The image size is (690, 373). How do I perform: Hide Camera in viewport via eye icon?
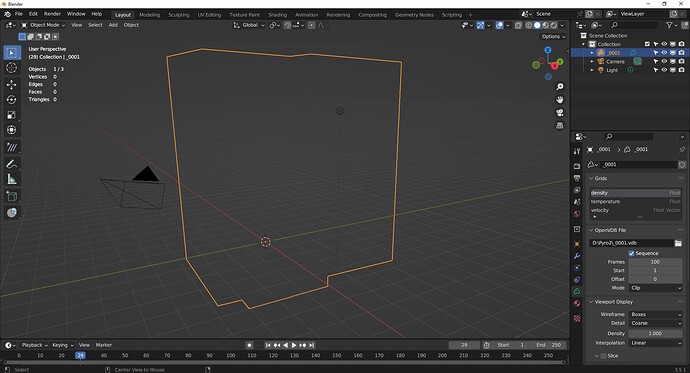pos(664,61)
